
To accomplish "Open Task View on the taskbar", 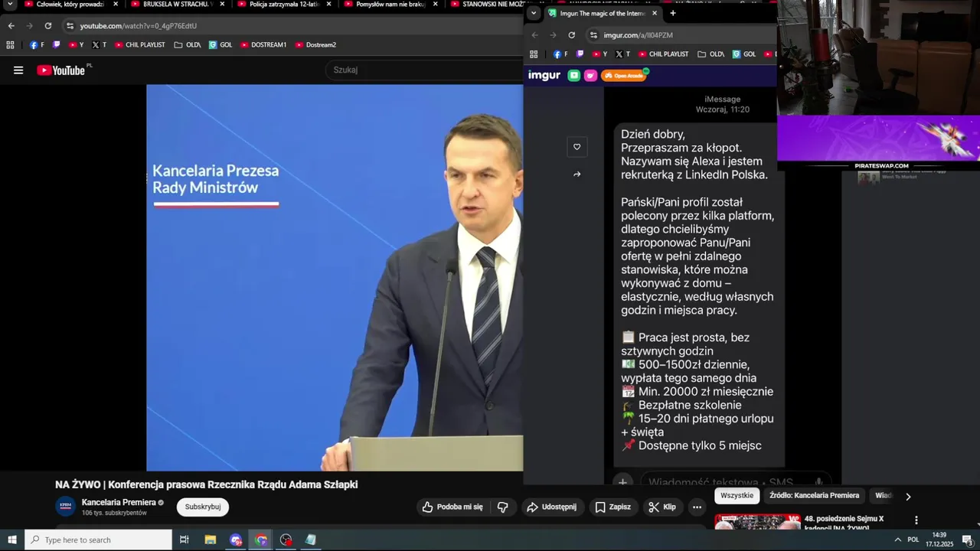I will tap(185, 540).
